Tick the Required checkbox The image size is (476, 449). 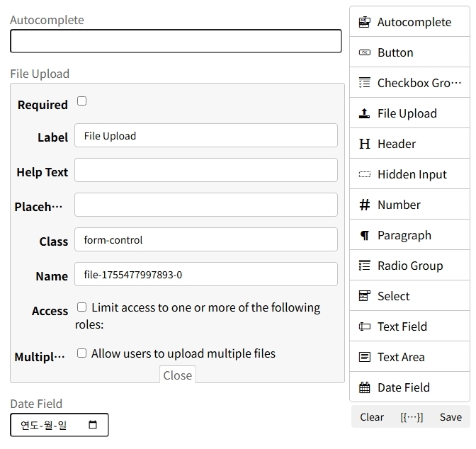coord(81,101)
